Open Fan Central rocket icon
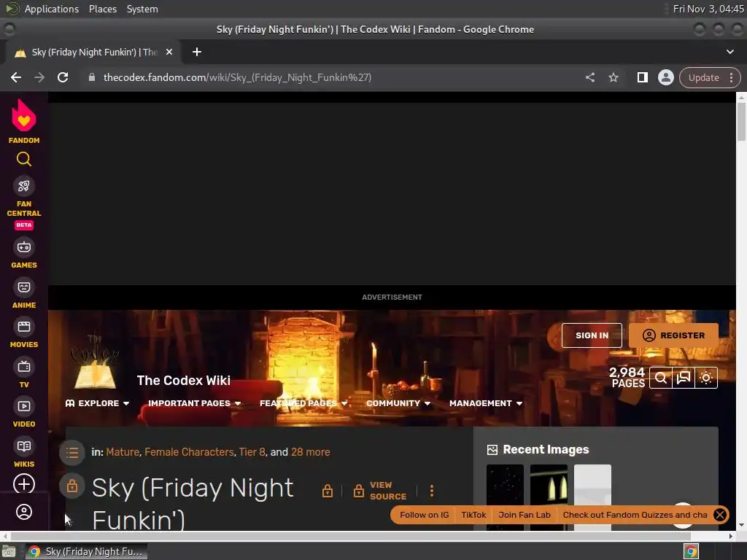The height and width of the screenshot is (560, 747). coord(24,186)
